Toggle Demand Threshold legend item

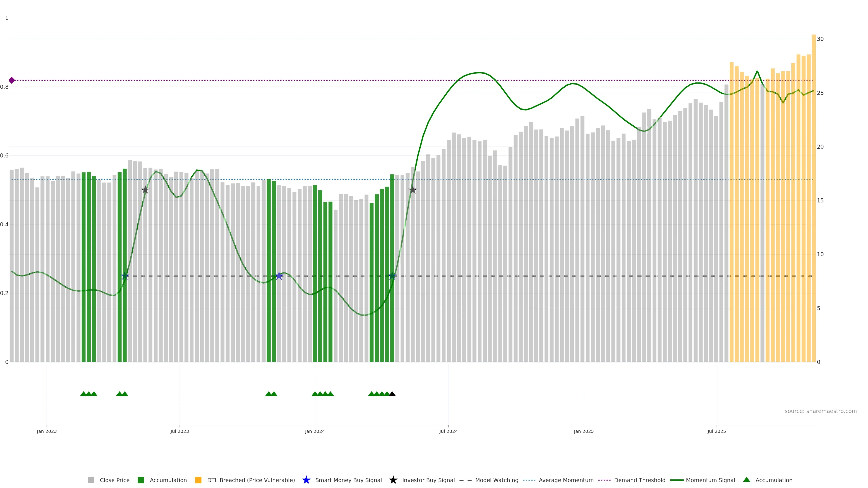(639, 480)
